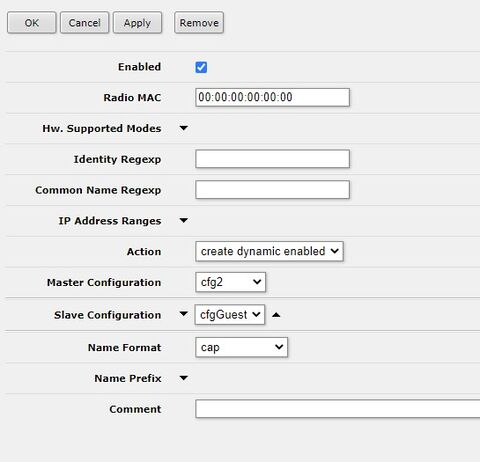
Task: Toggle the Enabled checkbox
Action: [x=201, y=67]
